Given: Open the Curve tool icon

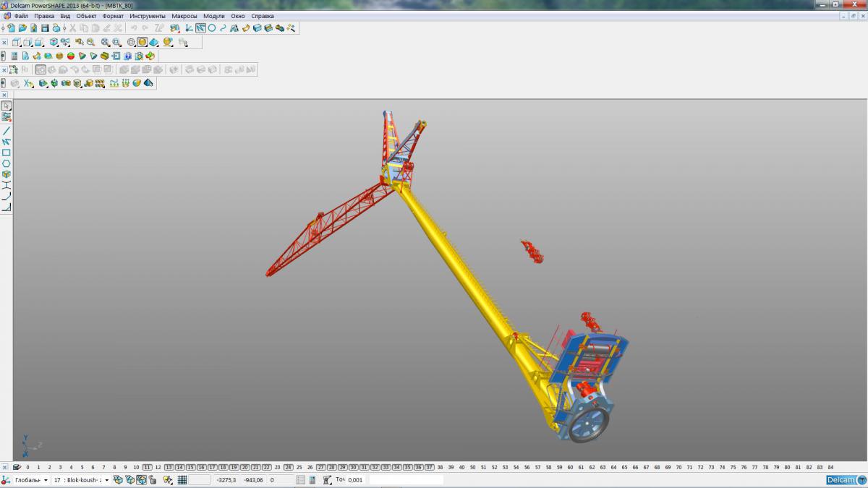Looking at the screenshot, I should coord(223,28).
